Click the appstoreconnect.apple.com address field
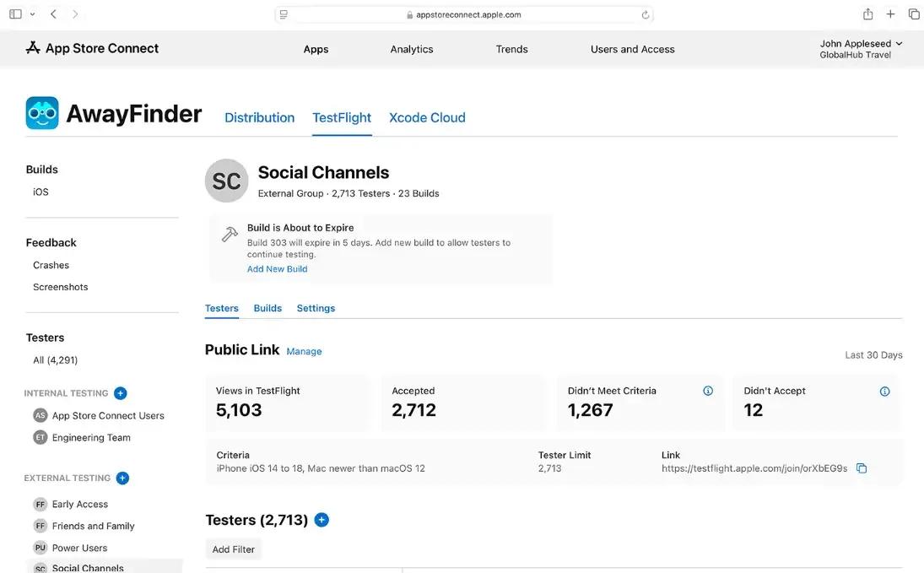 (464, 14)
